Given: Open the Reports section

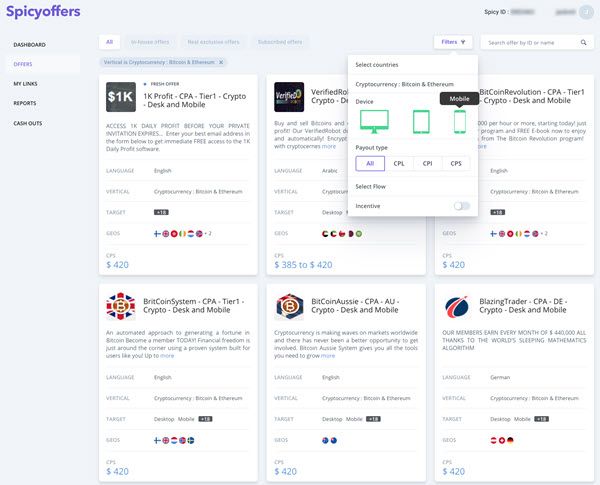Looking at the screenshot, I should (x=25, y=103).
